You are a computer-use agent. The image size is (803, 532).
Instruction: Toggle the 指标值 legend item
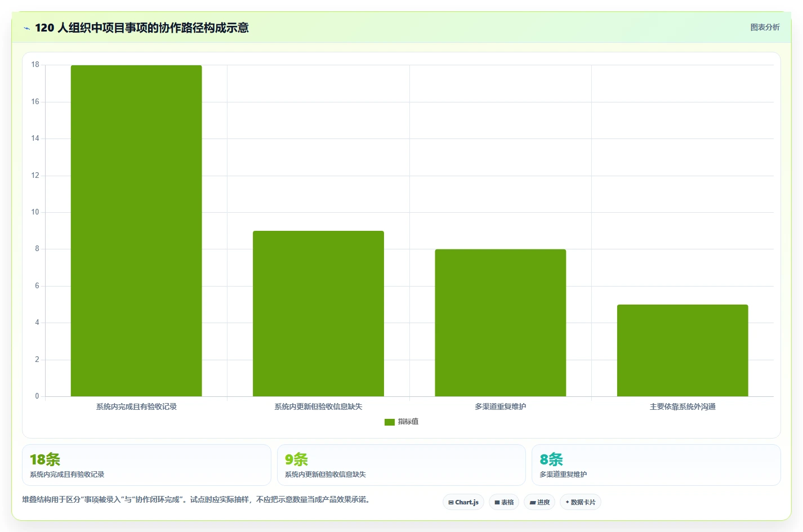pyautogui.click(x=401, y=422)
